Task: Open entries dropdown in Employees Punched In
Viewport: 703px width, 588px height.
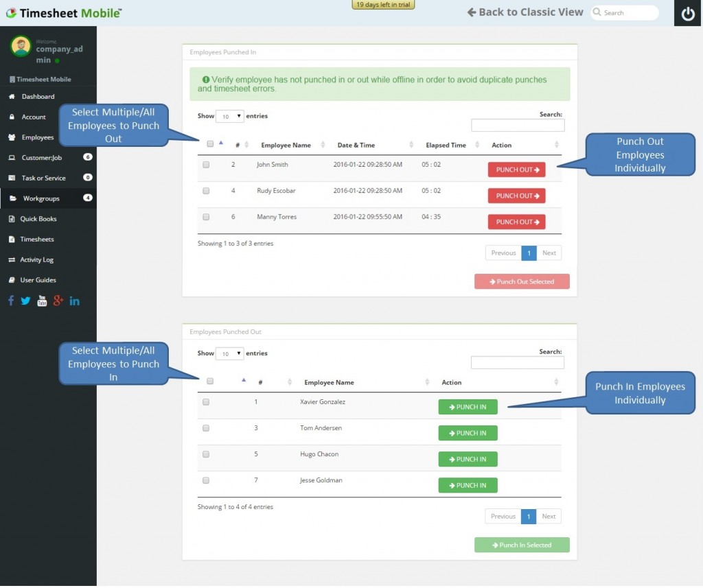Action: [x=230, y=116]
